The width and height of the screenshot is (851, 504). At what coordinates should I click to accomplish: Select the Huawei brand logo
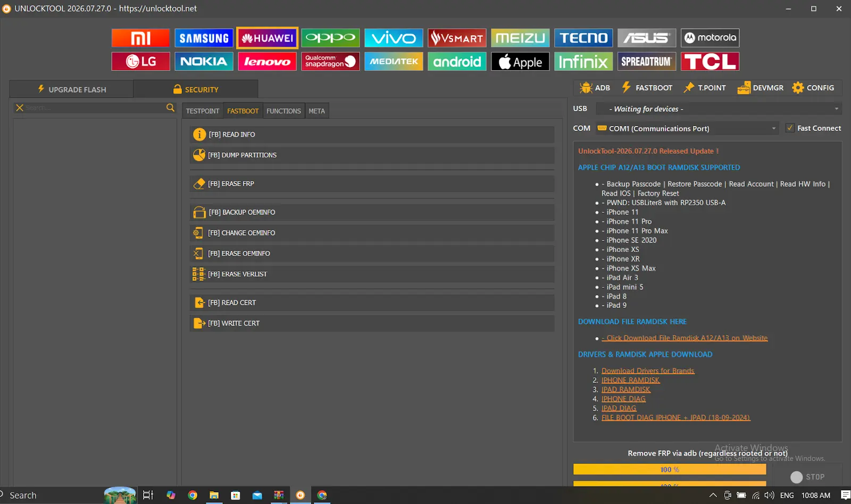pyautogui.click(x=267, y=38)
